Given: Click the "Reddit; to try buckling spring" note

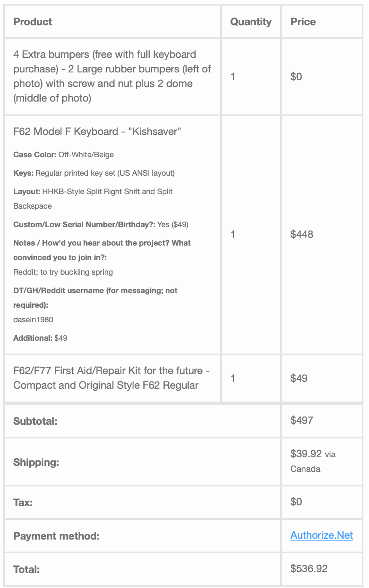Looking at the screenshot, I should coord(63,272).
